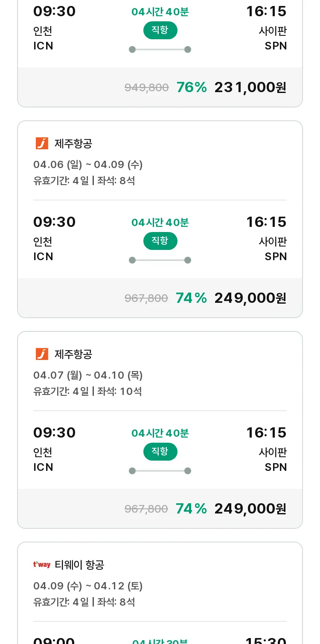Tap the t'way airline logo icon

pyautogui.click(x=42, y=565)
